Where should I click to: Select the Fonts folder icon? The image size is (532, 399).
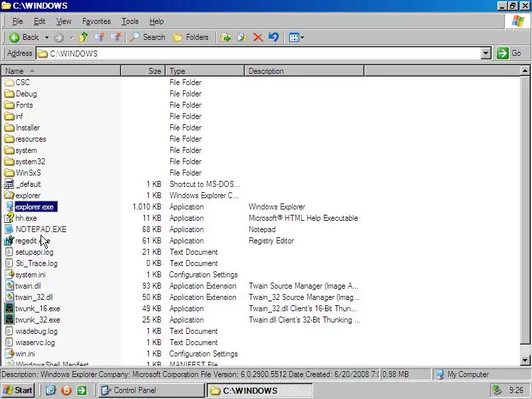(9, 105)
